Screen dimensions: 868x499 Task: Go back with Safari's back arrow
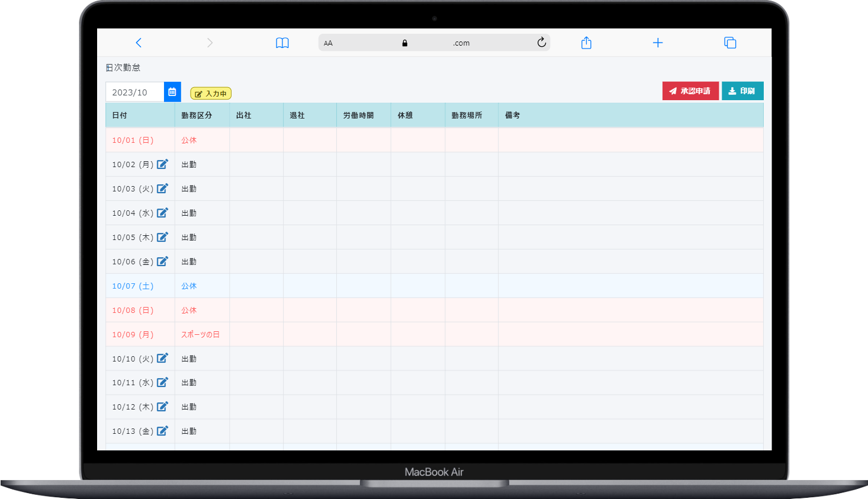[x=139, y=43]
